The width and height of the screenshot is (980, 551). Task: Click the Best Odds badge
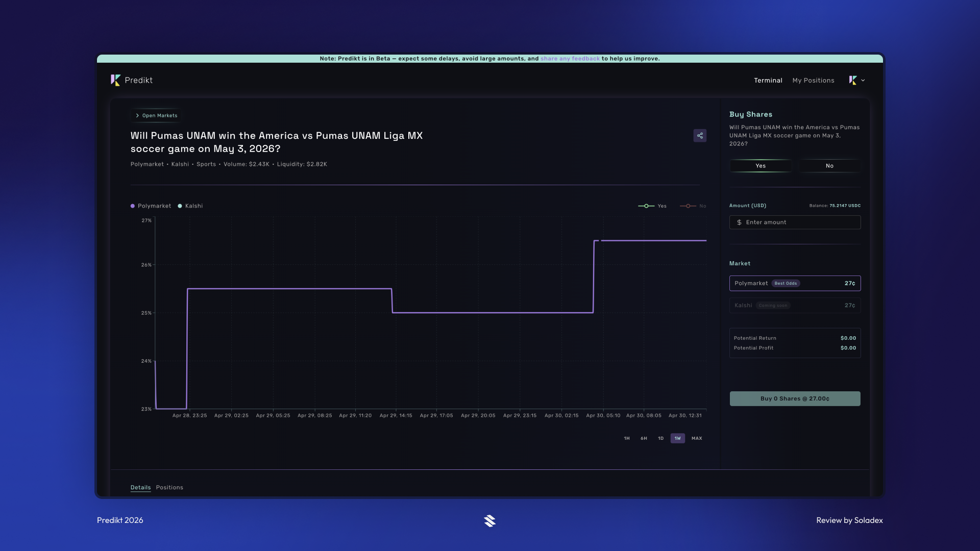[x=786, y=283]
